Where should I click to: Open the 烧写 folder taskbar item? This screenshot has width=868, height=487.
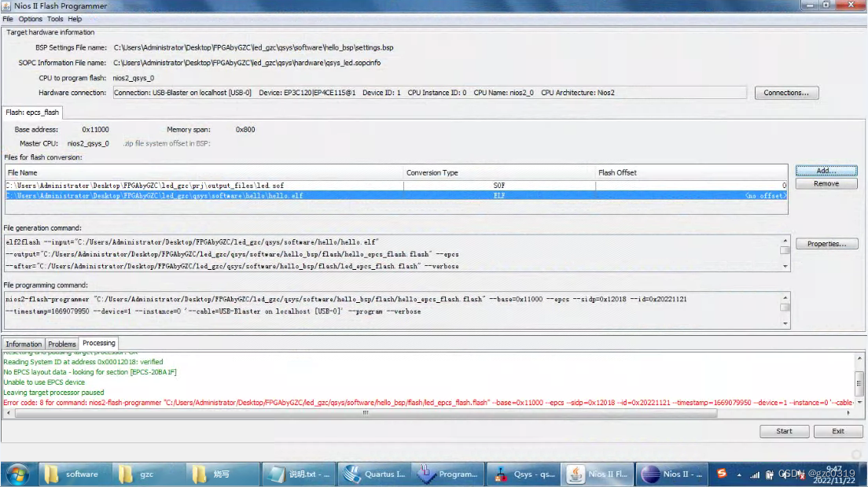223,474
